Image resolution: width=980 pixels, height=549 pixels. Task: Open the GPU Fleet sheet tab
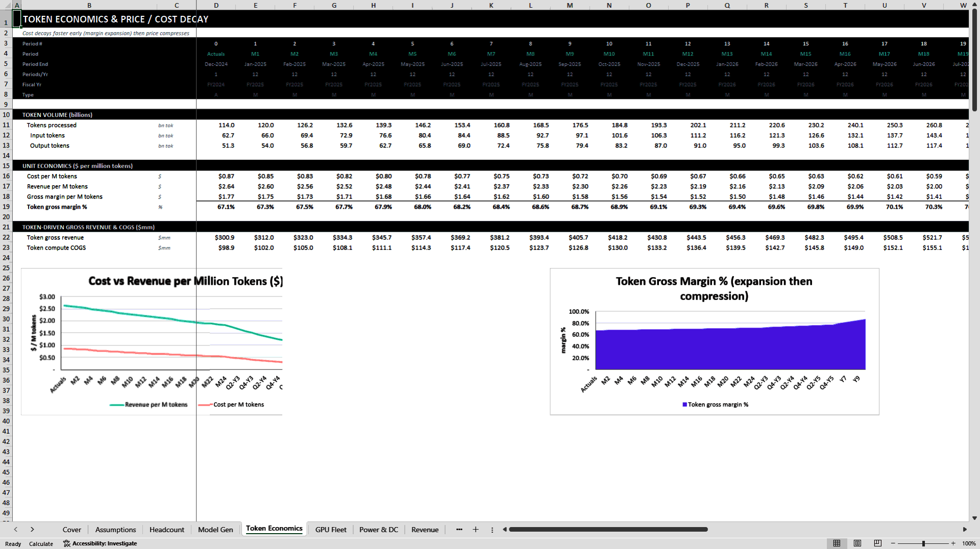tap(331, 530)
